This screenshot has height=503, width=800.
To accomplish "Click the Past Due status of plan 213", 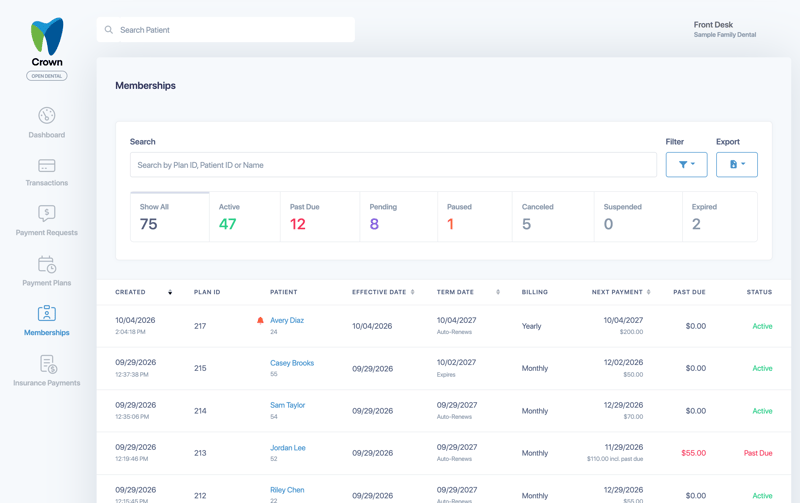I will point(758,453).
